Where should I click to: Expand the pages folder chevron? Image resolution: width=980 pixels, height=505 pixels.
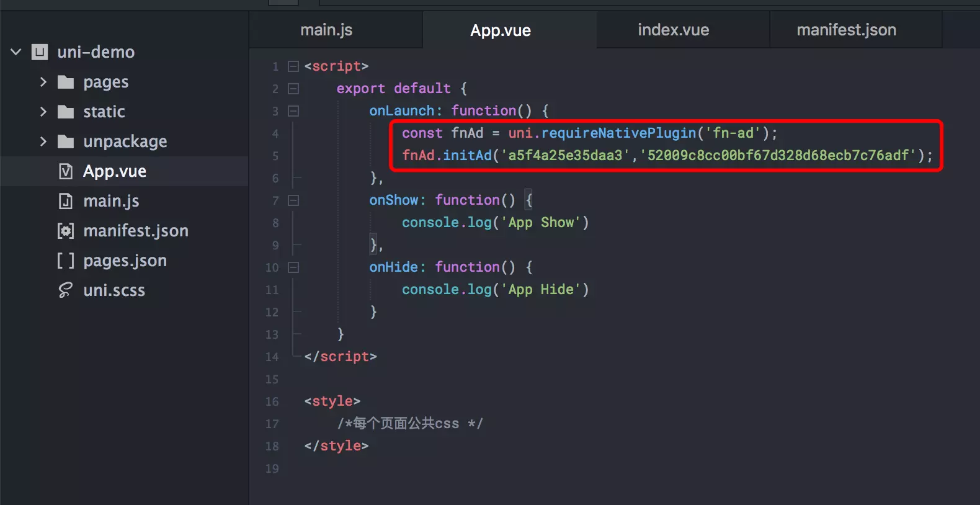(43, 82)
